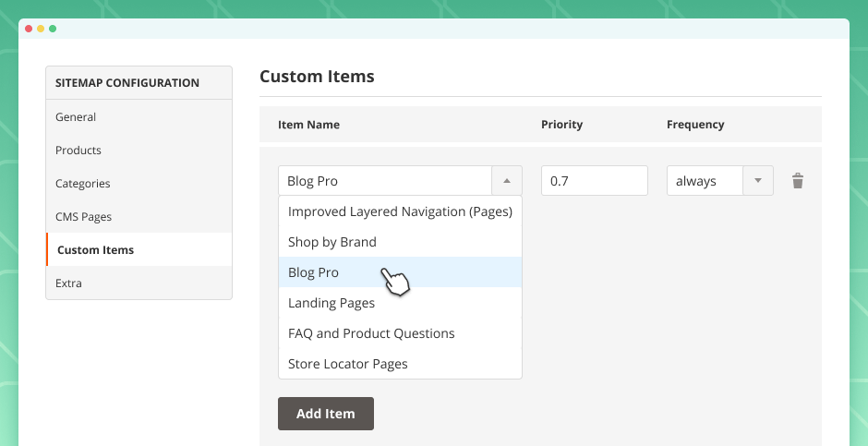
Task: Click the Item Name field showing Blog Pro
Action: coord(385,180)
